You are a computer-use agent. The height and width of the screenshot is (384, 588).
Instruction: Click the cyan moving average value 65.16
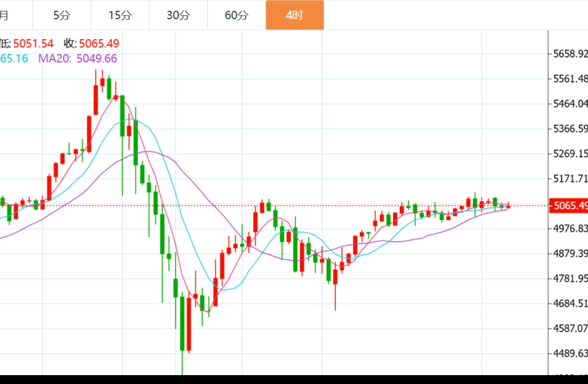[x=14, y=58]
